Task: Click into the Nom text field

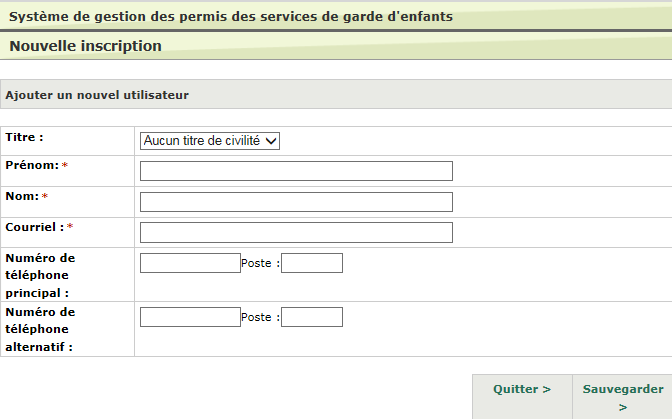Action: tap(296, 202)
